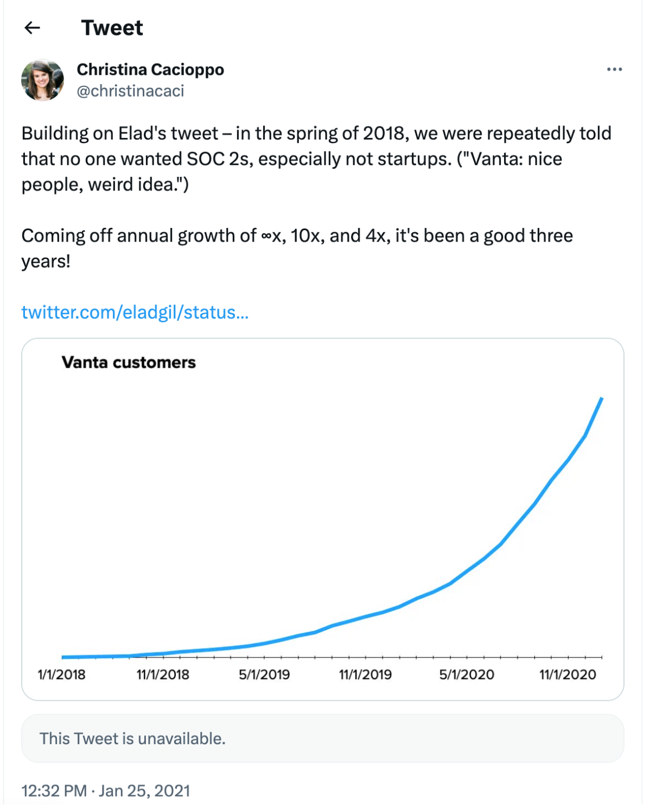This screenshot has height=812, width=650.
Task: Open the Christina Cacioppo display name
Action: pos(150,69)
